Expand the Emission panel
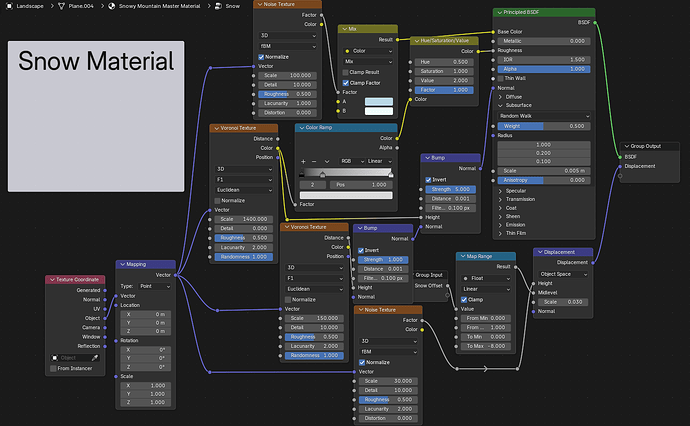Viewport: 690px width, 426px height. pos(500,225)
